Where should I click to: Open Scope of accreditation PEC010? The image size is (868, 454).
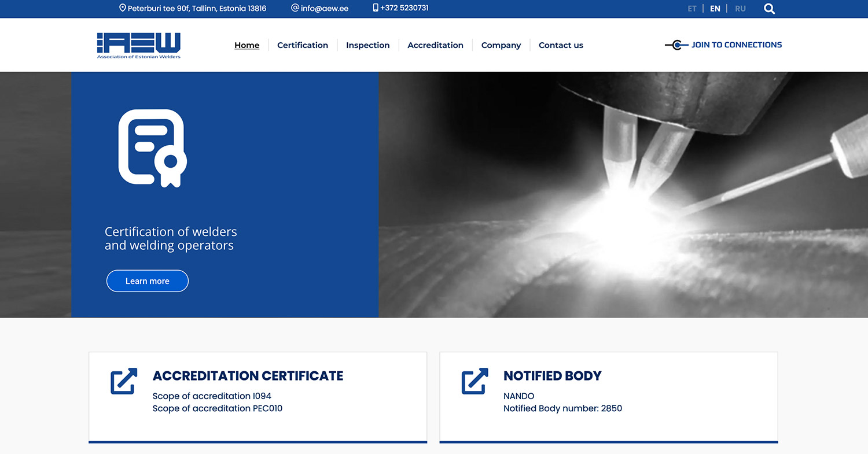pos(218,408)
